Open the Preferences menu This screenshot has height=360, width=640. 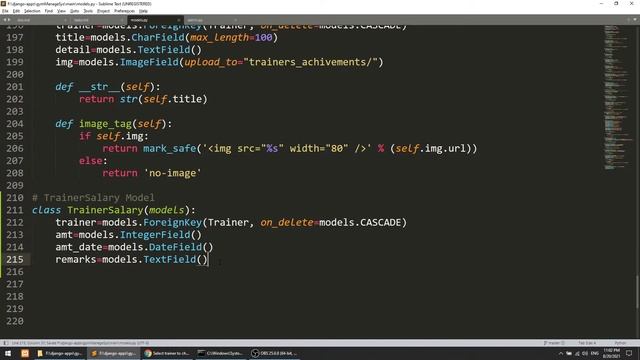(x=124, y=11)
